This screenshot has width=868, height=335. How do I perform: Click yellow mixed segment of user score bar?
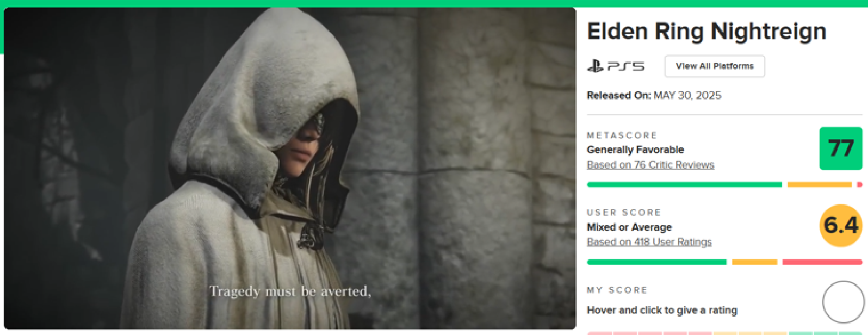(755, 262)
